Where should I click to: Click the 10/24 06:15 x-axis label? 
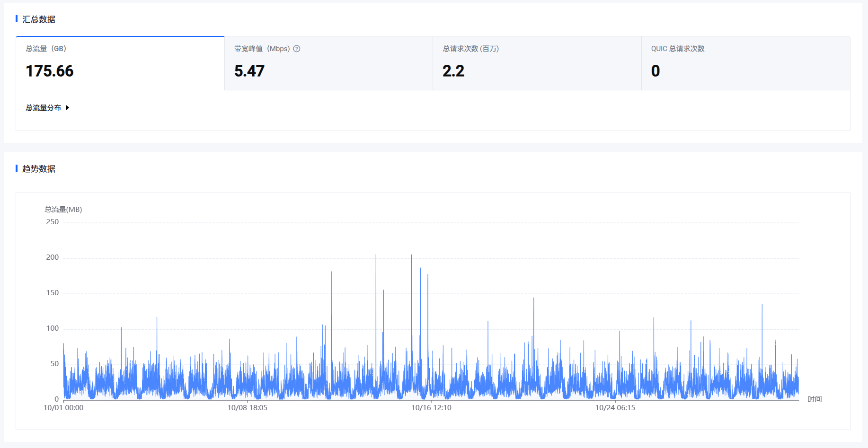(615, 408)
